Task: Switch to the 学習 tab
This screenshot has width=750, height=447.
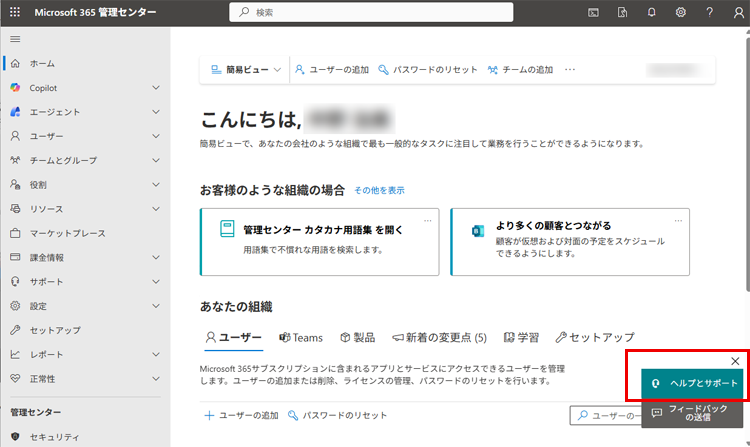Action: [521, 338]
